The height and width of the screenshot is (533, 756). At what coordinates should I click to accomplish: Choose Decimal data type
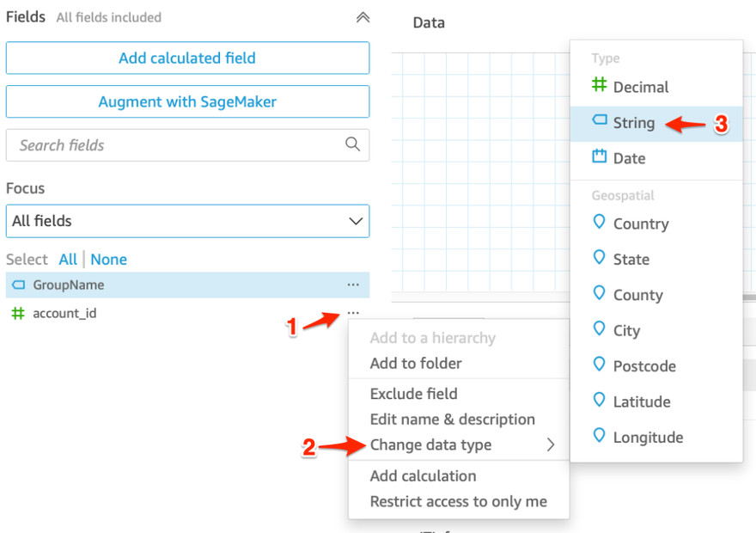pos(640,87)
